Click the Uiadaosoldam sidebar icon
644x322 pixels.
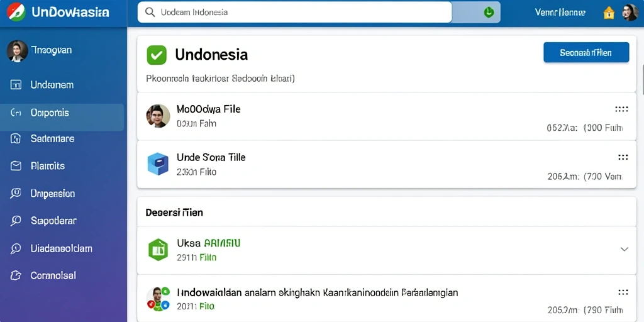tap(16, 248)
